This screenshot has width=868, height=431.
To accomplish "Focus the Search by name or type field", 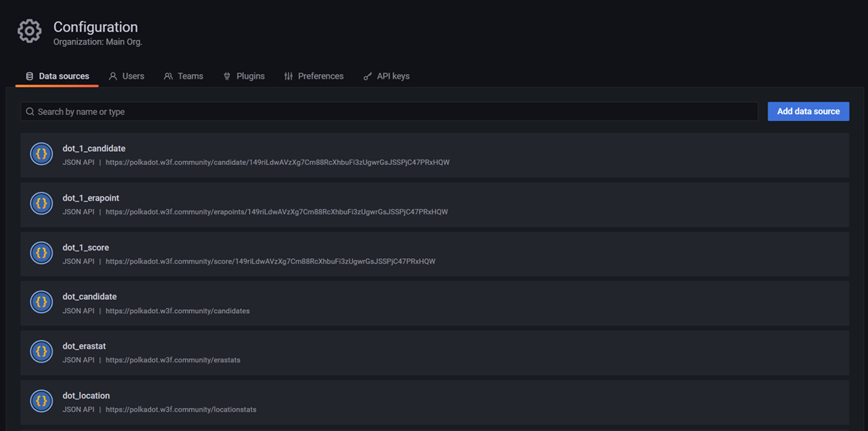I will 393,112.
